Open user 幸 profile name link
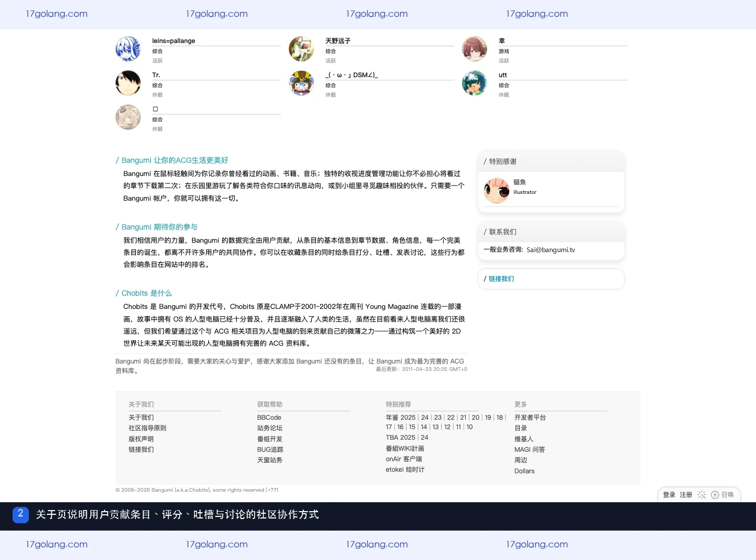 point(502,41)
